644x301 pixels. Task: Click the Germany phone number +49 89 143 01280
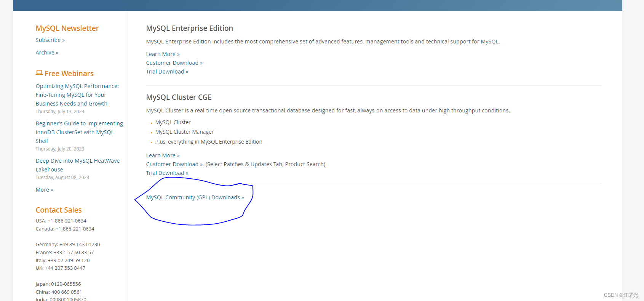80,245
